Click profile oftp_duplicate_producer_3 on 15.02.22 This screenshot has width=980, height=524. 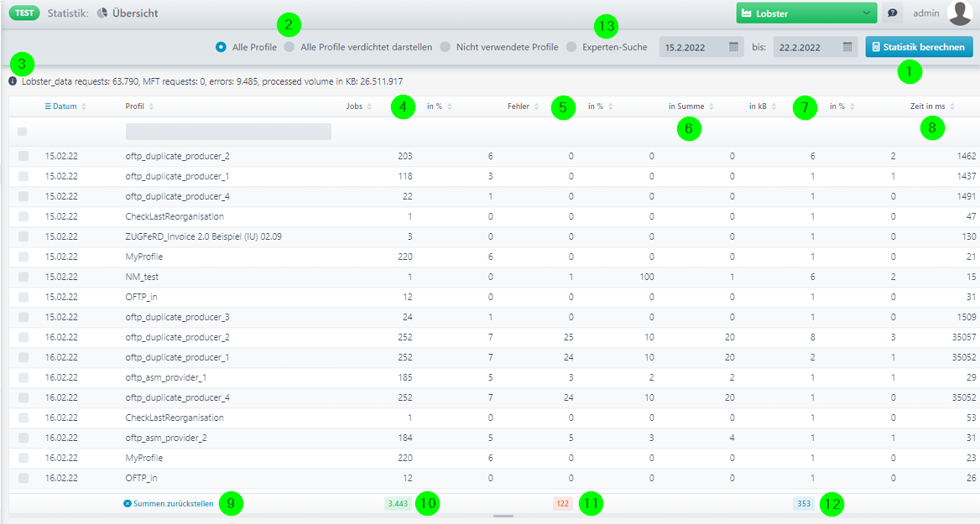click(178, 317)
